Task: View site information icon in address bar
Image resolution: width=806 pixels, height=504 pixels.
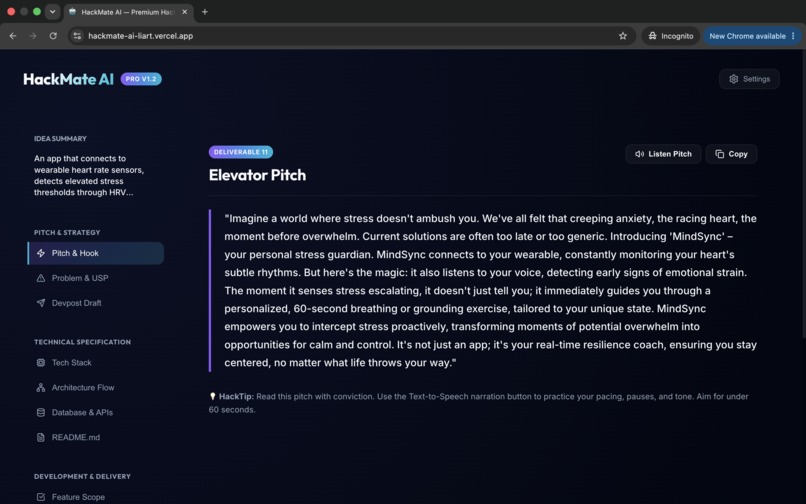Action: pyautogui.click(x=77, y=36)
